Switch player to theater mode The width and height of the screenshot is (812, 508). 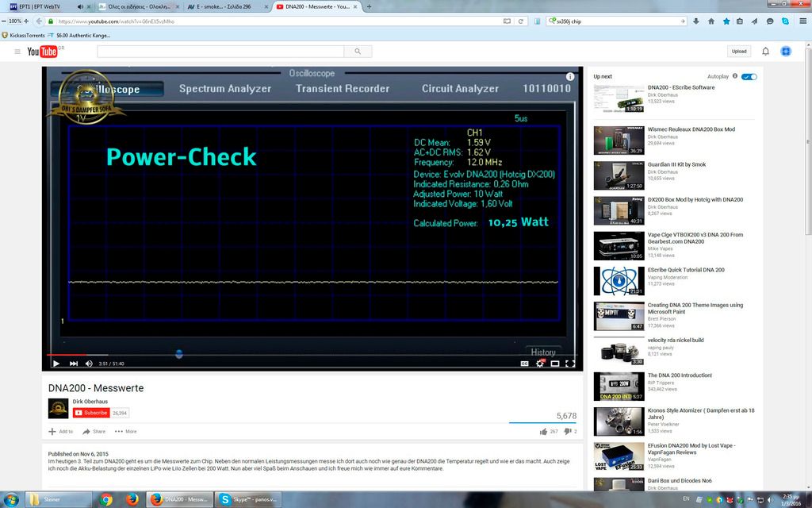[x=554, y=364]
